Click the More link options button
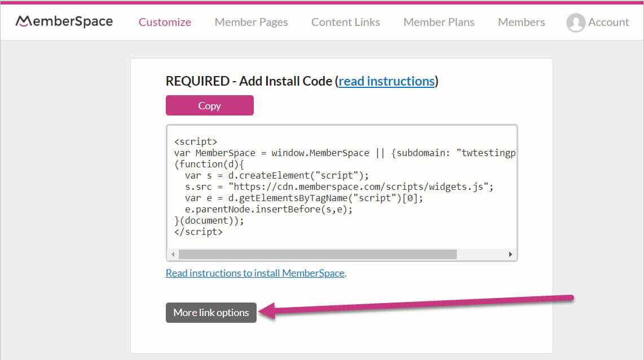The width and height of the screenshot is (644, 360). (211, 312)
